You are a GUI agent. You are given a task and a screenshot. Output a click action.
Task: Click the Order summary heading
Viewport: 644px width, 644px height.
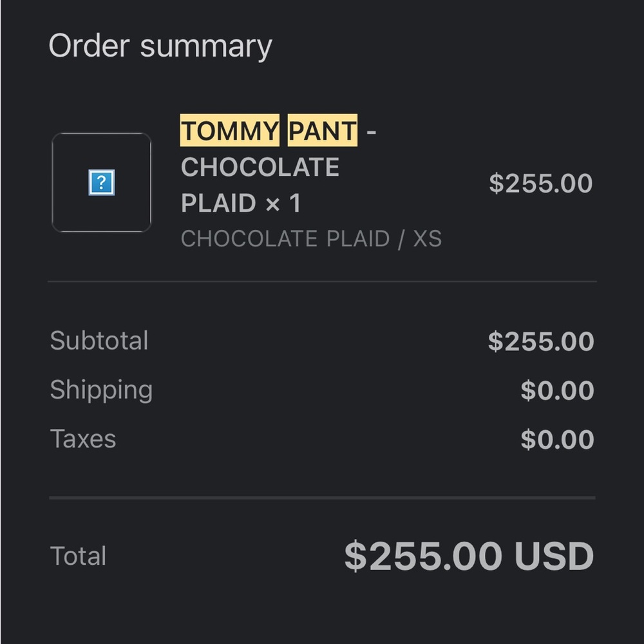click(160, 46)
